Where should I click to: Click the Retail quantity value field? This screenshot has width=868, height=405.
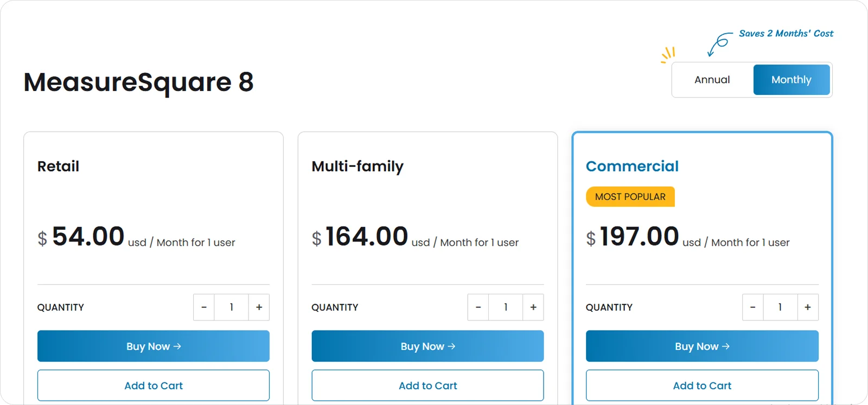pos(232,307)
